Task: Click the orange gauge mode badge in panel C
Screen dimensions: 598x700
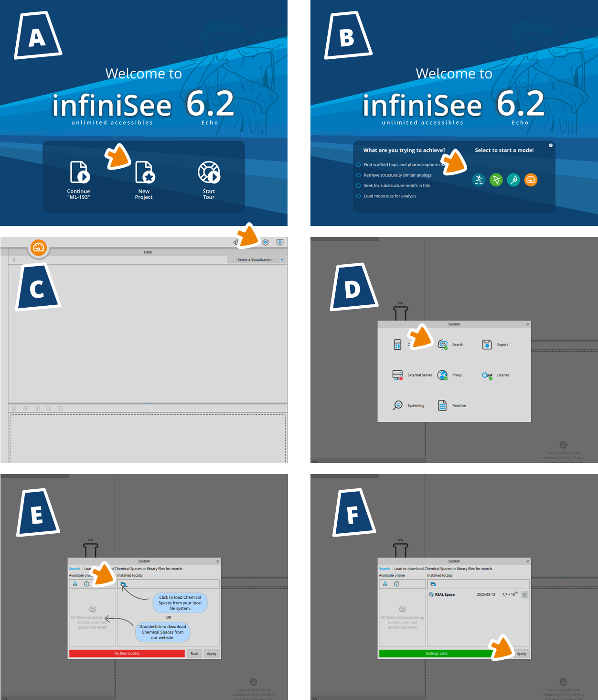Action: tap(38, 248)
